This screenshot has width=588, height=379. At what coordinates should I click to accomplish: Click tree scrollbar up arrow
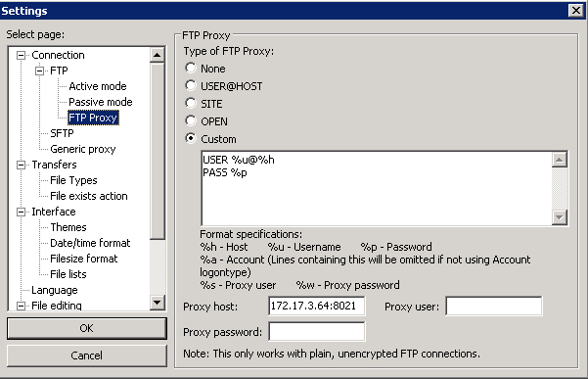click(x=158, y=55)
